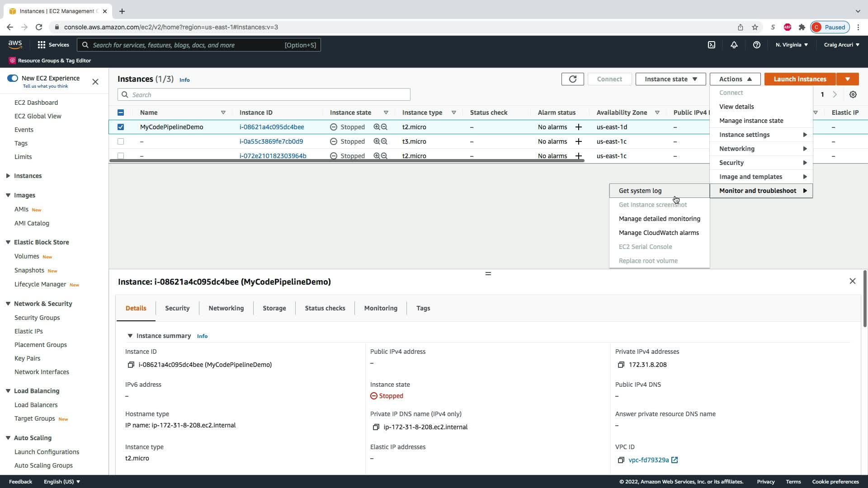This screenshot has width=868, height=488.
Task: Open the vpc-fd79329a link
Action: tap(648, 460)
